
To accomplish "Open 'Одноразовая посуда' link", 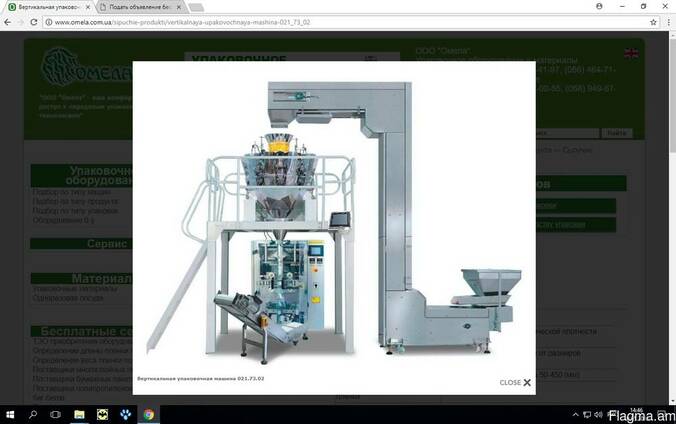I will pos(68,298).
